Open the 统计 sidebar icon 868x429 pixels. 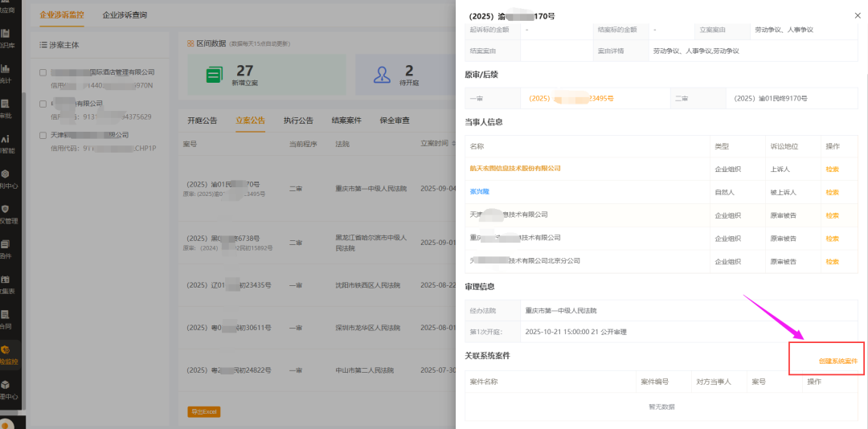pyautogui.click(x=5, y=68)
